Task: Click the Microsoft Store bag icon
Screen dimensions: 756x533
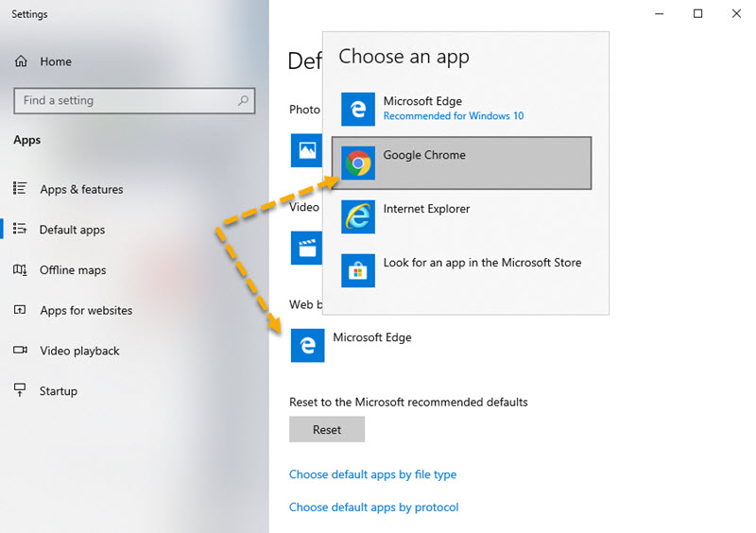Action: pos(358,270)
